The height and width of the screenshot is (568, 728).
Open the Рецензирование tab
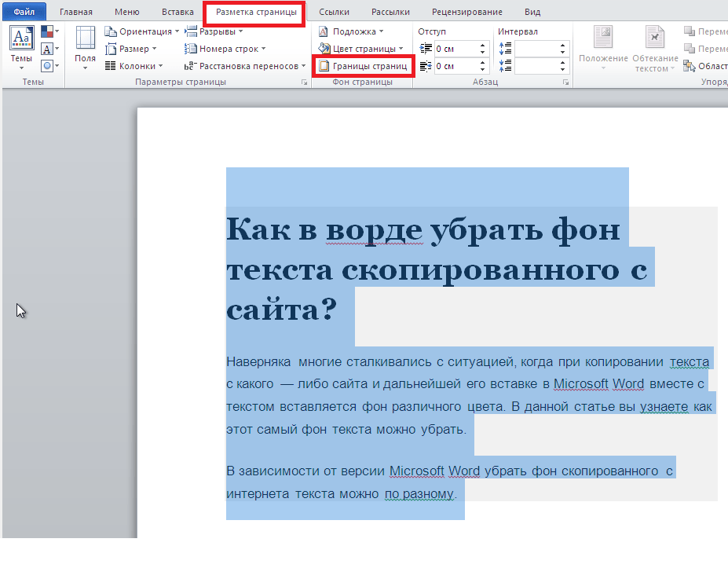coord(466,12)
